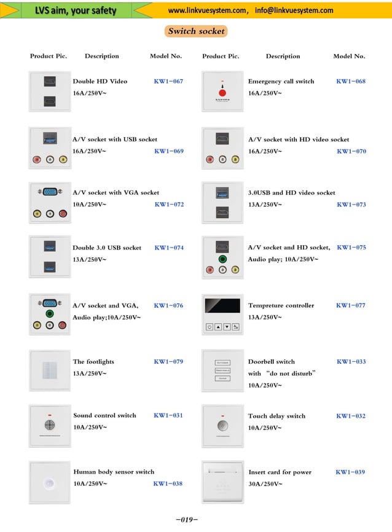Select model number KW1-077
The height and width of the screenshot is (532, 392).
click(x=351, y=305)
